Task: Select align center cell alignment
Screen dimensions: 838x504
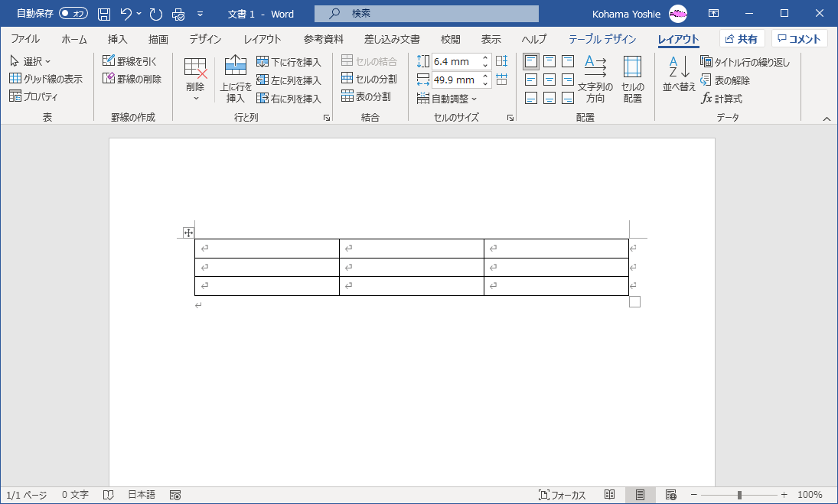Action: point(549,80)
